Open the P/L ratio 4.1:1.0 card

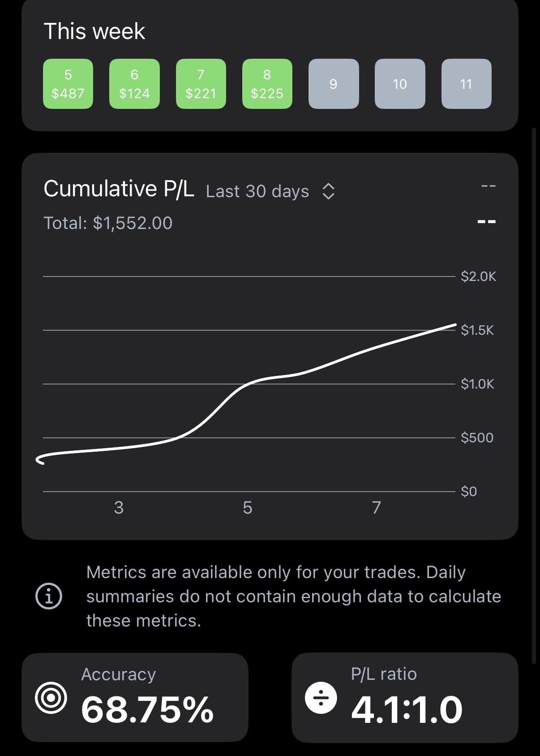tap(405, 697)
